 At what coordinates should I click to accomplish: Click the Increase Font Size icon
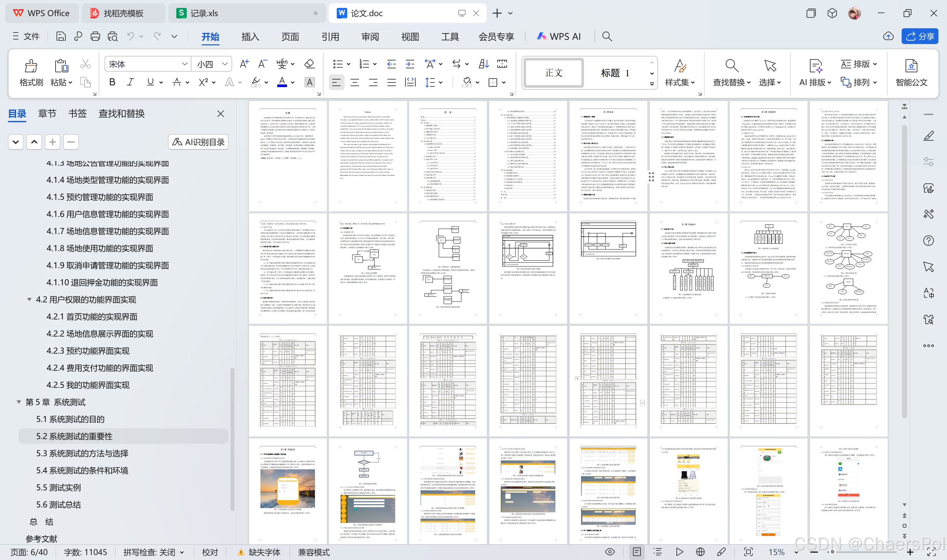pos(244,64)
